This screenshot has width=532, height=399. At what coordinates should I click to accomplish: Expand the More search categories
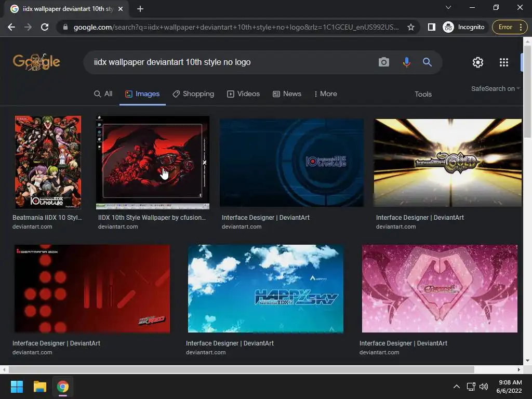326,94
